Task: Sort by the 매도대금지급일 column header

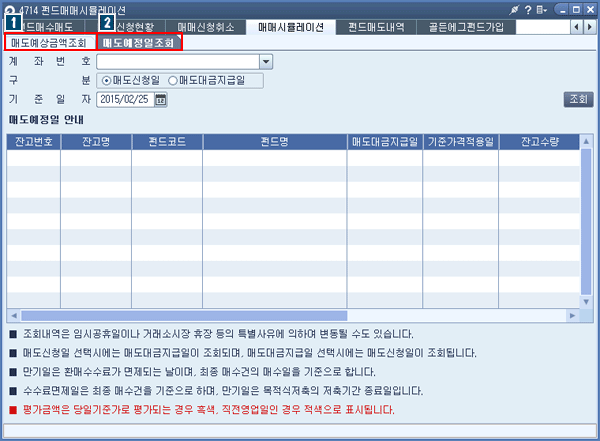Action: click(385, 142)
